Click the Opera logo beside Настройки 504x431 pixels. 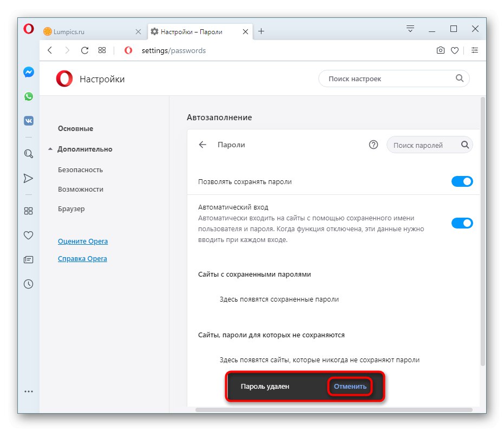[x=64, y=79]
